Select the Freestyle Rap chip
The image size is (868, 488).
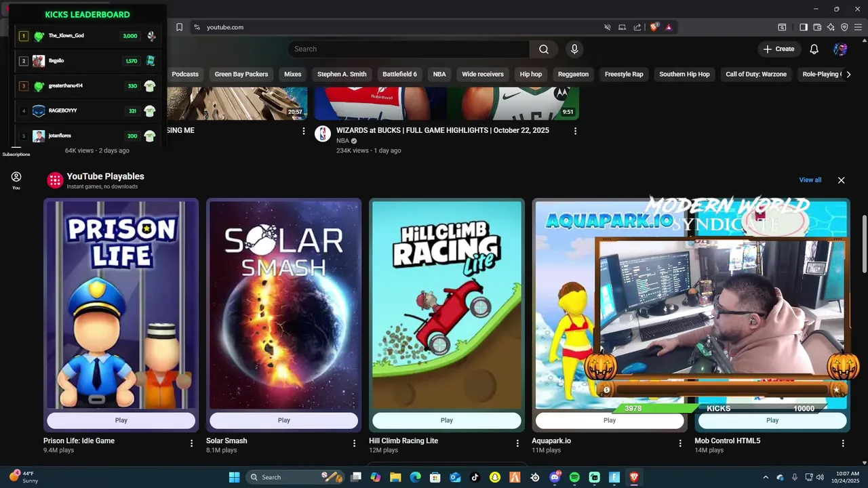624,75
